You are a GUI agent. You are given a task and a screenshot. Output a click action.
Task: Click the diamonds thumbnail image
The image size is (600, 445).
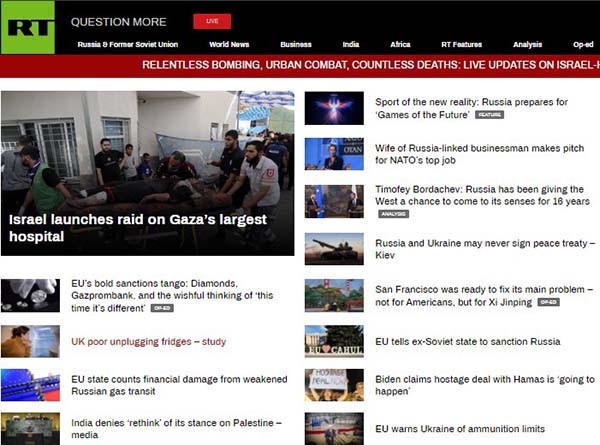point(31,295)
